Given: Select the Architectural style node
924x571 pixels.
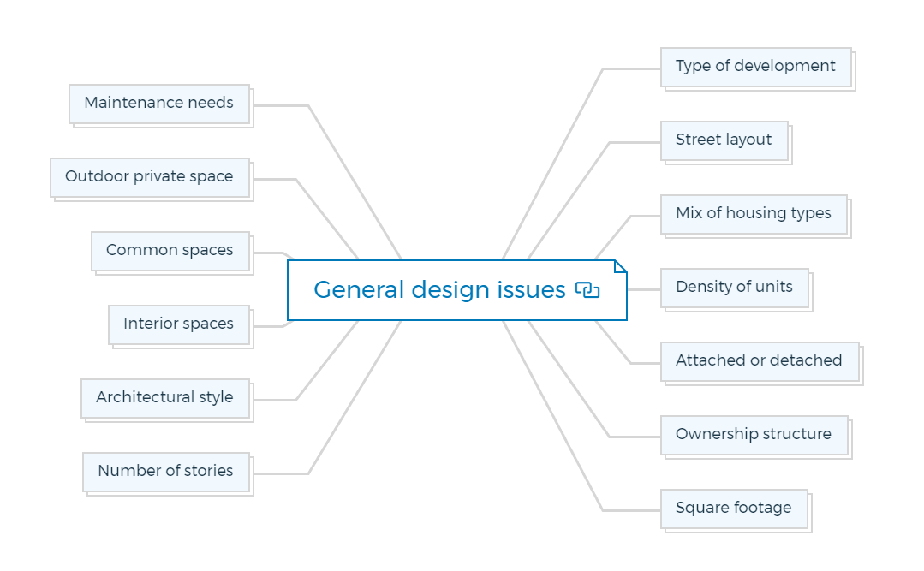Looking at the screenshot, I should [x=165, y=398].
